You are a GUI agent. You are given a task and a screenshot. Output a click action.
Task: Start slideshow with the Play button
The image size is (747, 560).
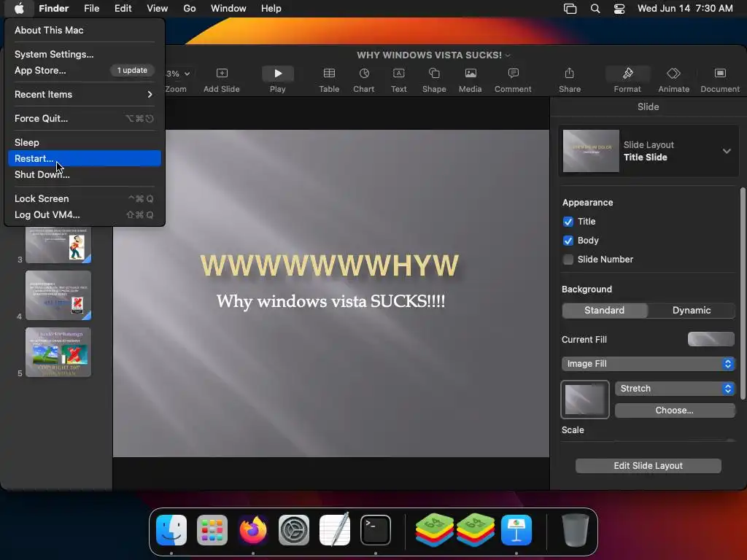(x=278, y=74)
